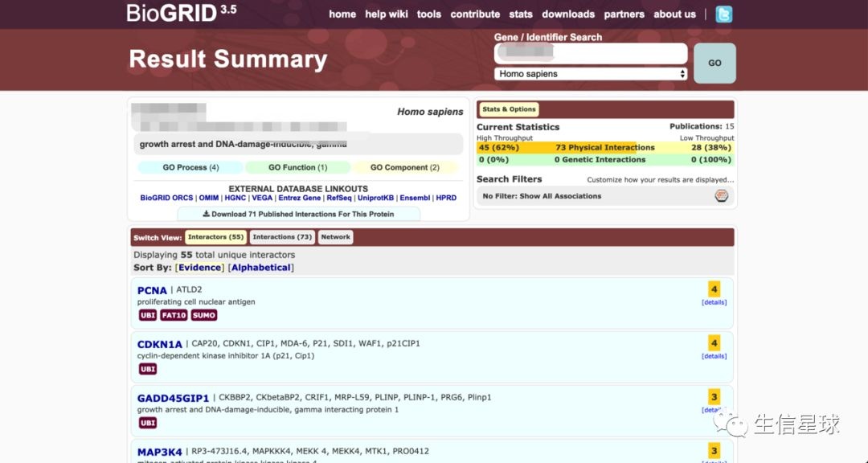The width and height of the screenshot is (868, 463).
Task: Click the 73 Physical Interactions bar
Action: pyautogui.click(x=605, y=147)
